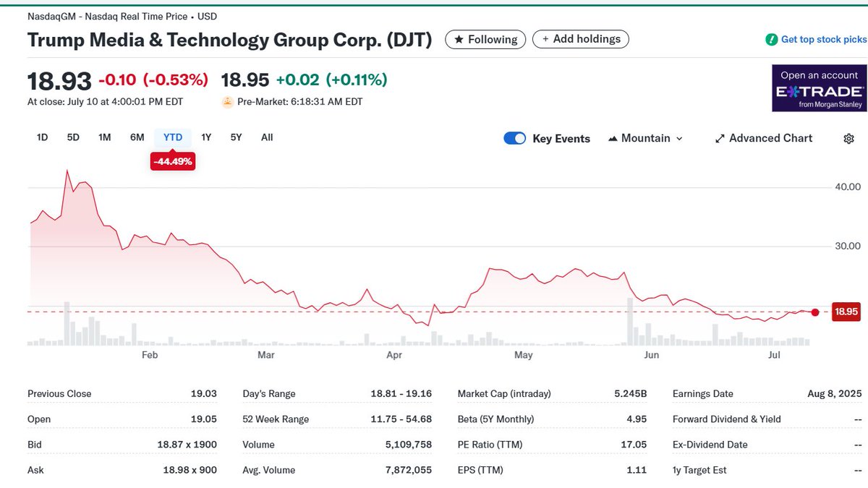The image size is (868, 488).
Task: Click the green Get top stock picks icon
Action: [x=772, y=39]
